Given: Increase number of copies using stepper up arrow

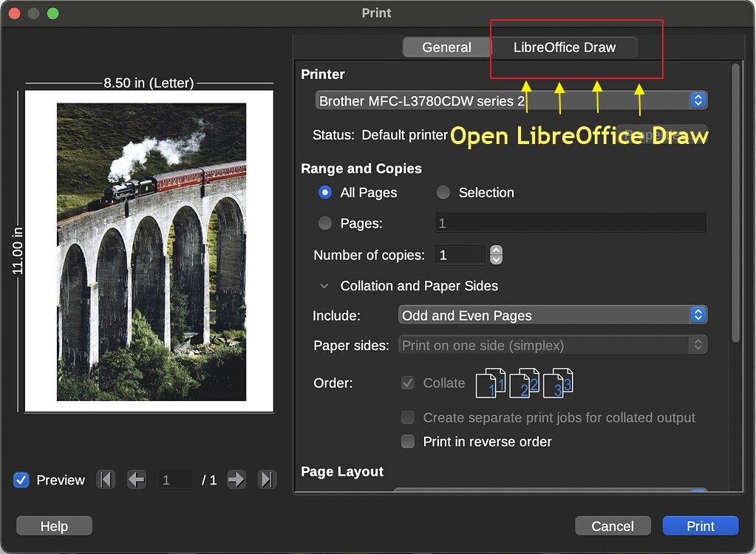Looking at the screenshot, I should coord(497,250).
